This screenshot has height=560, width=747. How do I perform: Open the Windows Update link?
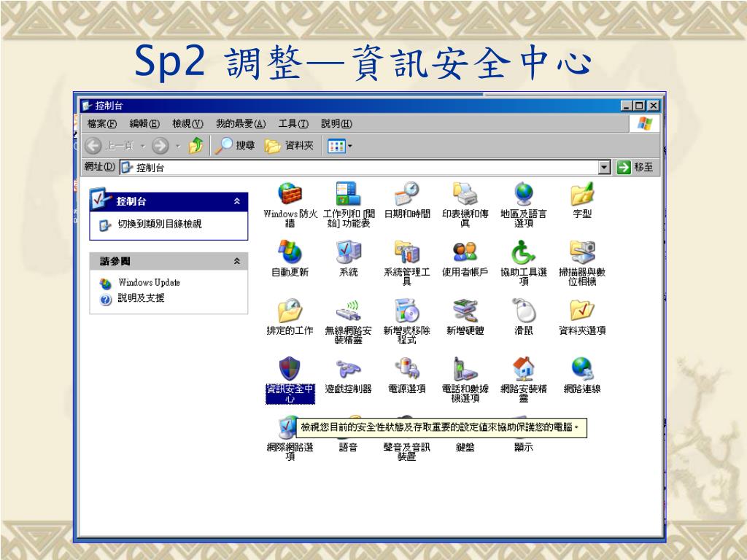149,282
